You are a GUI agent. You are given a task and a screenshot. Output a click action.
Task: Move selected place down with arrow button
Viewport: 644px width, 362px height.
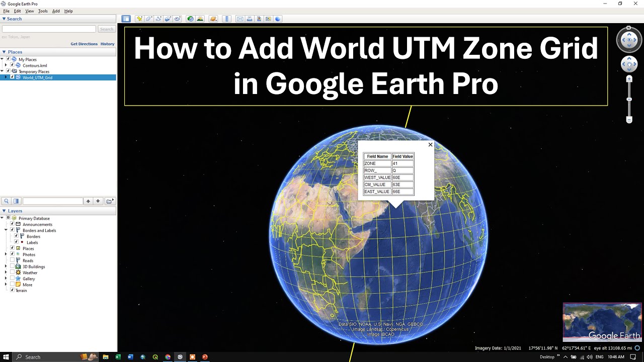[x=98, y=201]
